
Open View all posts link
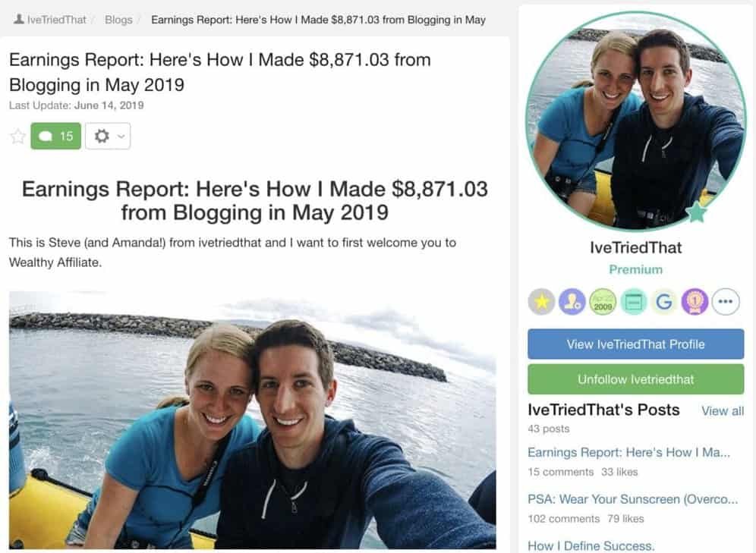click(723, 411)
